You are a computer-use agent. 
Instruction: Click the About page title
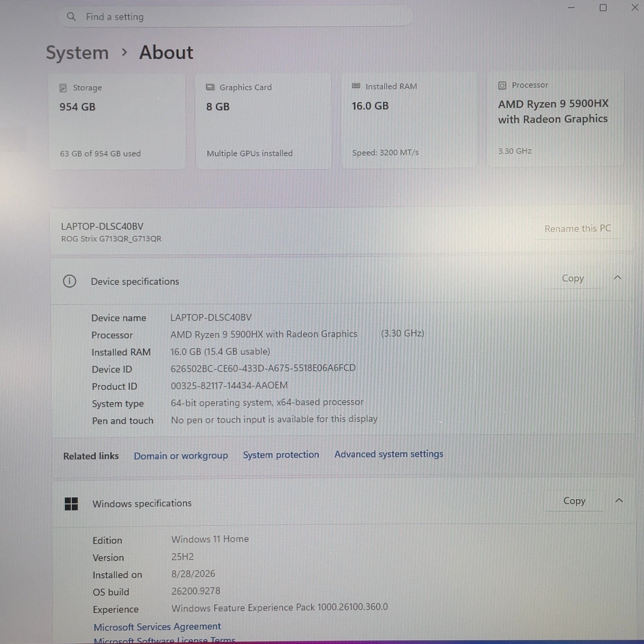coord(166,52)
